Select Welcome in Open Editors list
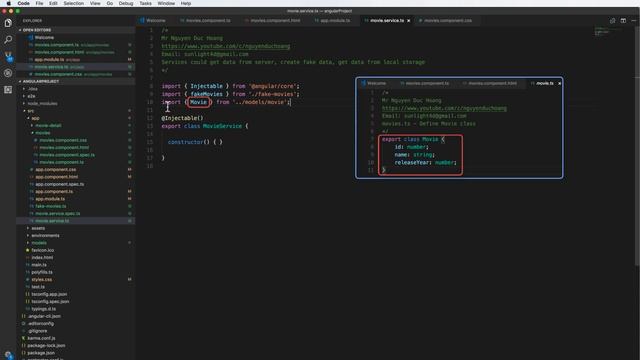640x360 pixels. 44,38
